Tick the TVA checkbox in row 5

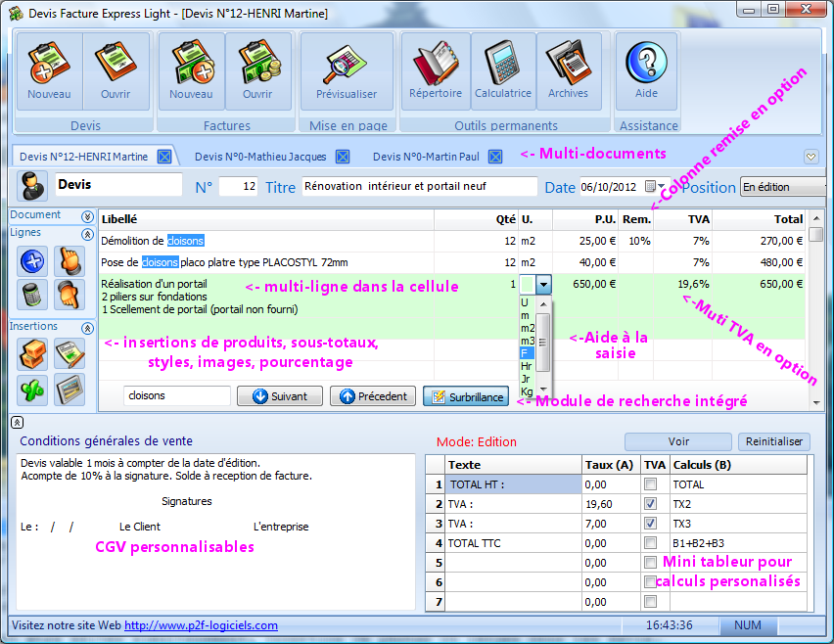(650, 562)
